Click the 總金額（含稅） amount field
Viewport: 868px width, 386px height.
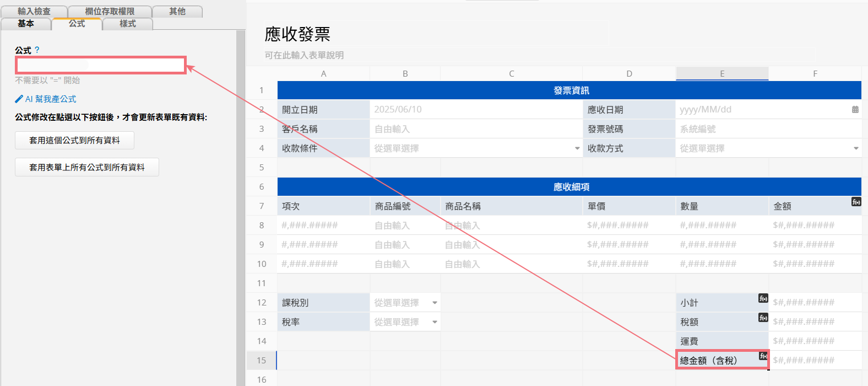(815, 361)
